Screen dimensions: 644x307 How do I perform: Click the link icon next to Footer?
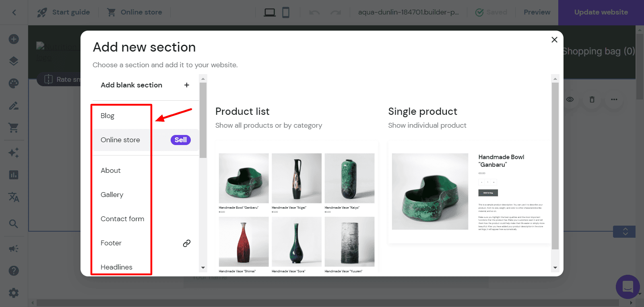pos(186,243)
